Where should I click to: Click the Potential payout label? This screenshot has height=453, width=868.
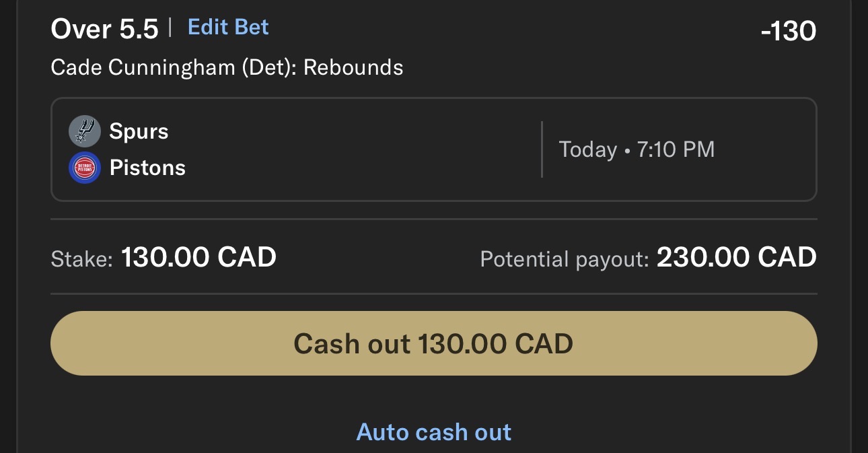pyautogui.click(x=564, y=258)
